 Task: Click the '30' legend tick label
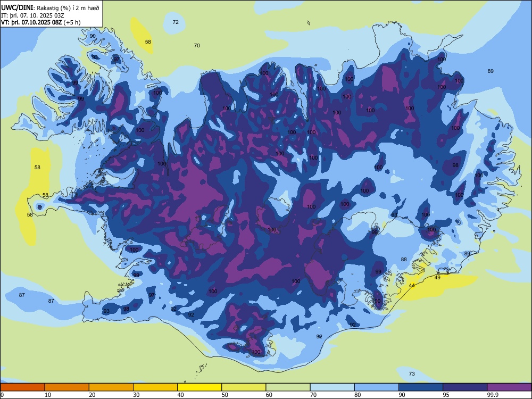136,395
